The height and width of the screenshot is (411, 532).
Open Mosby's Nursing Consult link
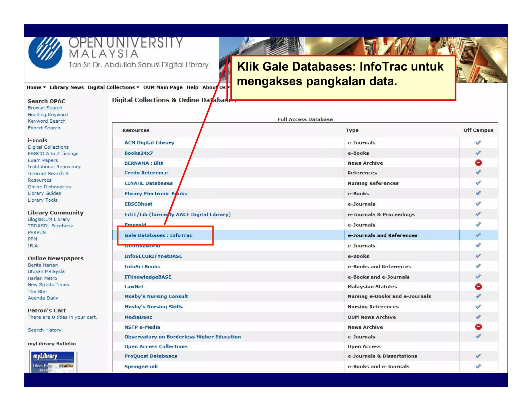pos(156,296)
